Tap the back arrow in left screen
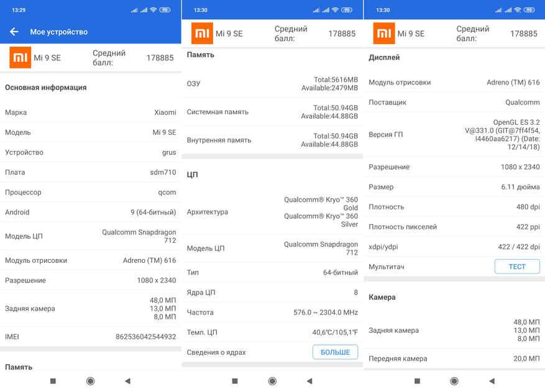 tap(14, 32)
